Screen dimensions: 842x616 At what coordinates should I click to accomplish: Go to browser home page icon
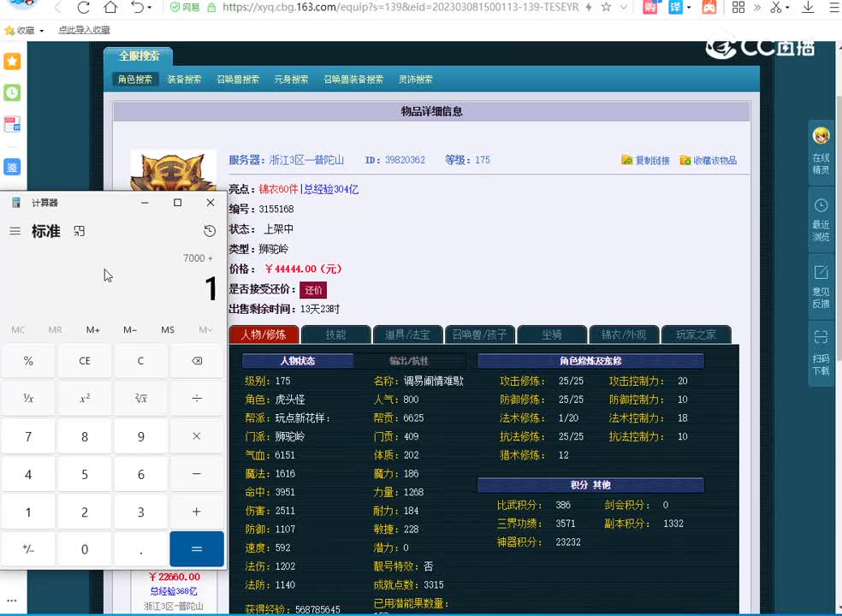pos(110,8)
